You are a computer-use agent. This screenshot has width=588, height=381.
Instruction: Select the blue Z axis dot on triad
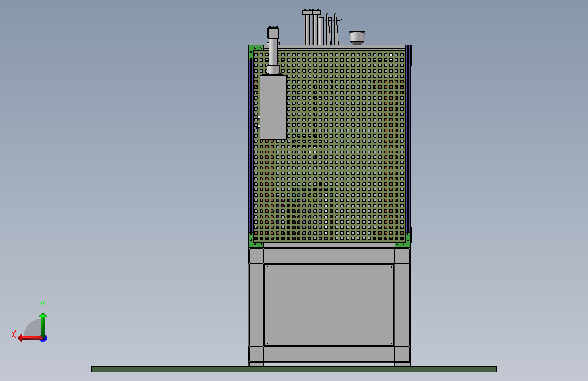pyautogui.click(x=44, y=338)
